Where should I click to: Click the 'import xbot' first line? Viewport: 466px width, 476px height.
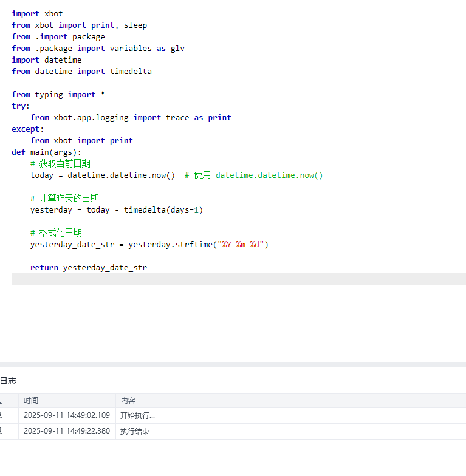click(37, 13)
